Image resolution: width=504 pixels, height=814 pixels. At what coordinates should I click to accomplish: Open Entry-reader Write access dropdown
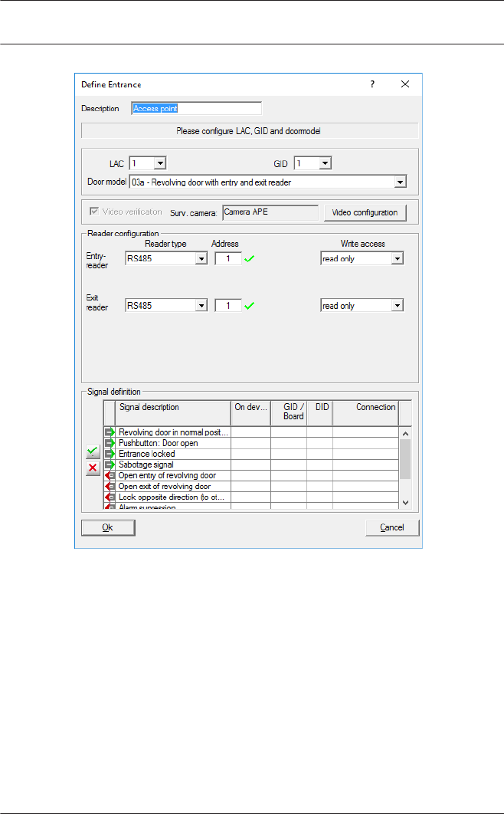point(398,258)
